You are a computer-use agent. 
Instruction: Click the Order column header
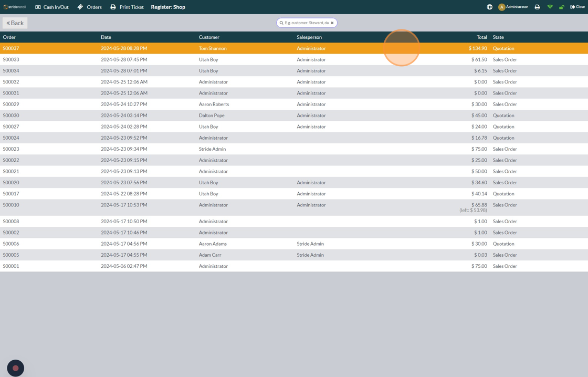(9, 37)
